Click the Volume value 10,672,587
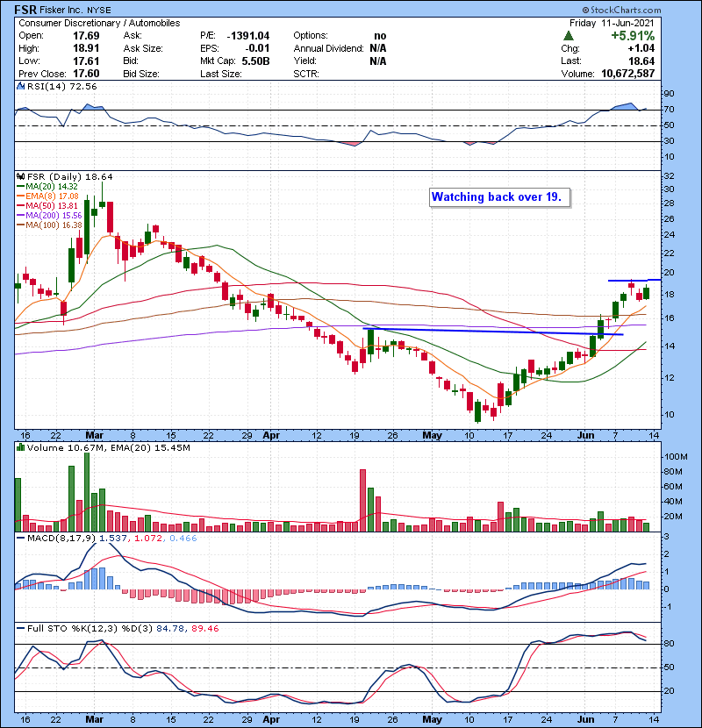 click(x=627, y=74)
